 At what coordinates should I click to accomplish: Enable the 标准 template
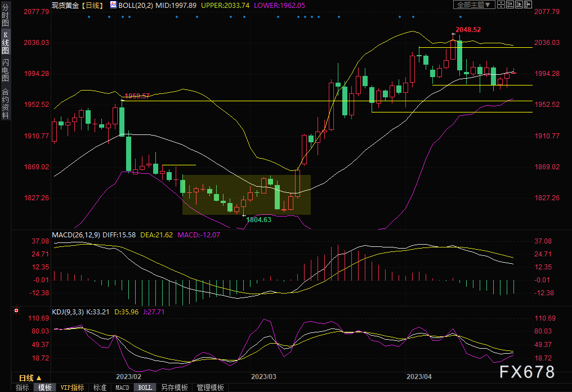click(x=100, y=388)
